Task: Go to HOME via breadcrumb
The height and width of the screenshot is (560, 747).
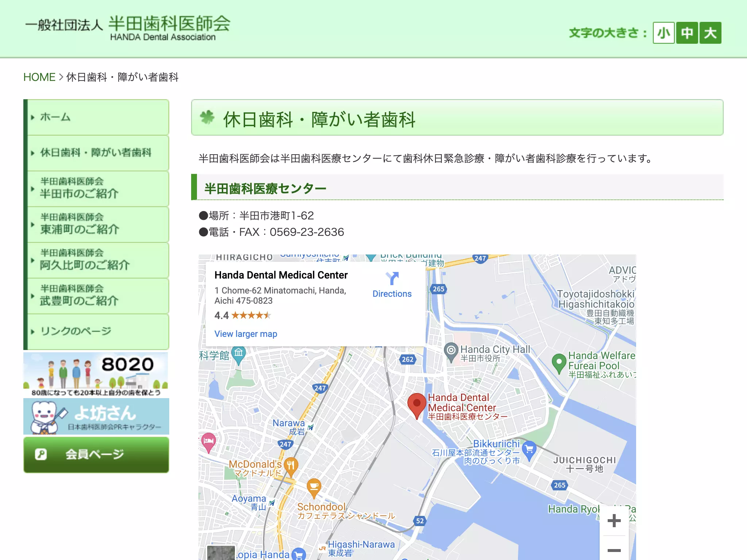Action: click(39, 77)
